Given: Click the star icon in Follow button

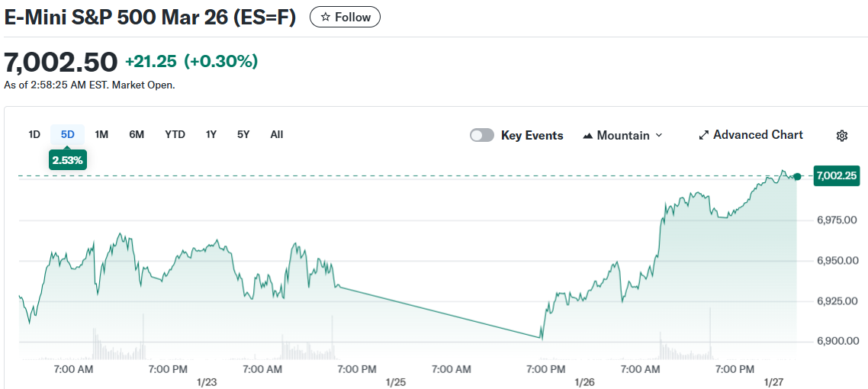Looking at the screenshot, I should coord(326,17).
